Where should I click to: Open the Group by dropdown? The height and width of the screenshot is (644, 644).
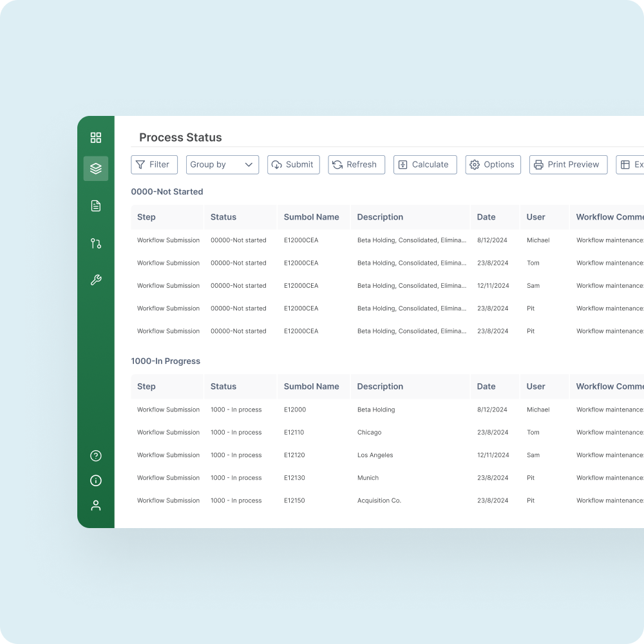[x=222, y=165]
